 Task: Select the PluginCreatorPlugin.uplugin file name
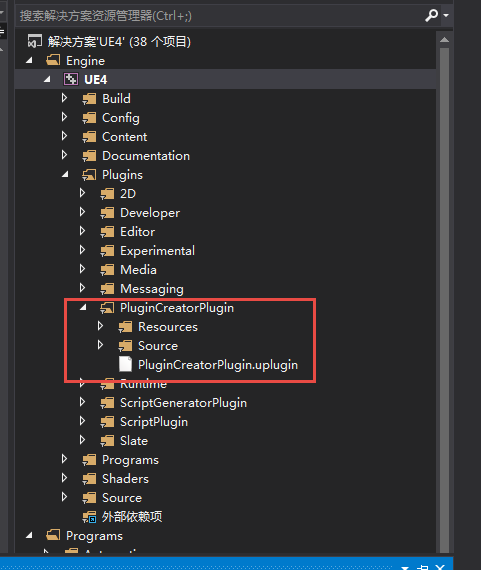pos(218,365)
